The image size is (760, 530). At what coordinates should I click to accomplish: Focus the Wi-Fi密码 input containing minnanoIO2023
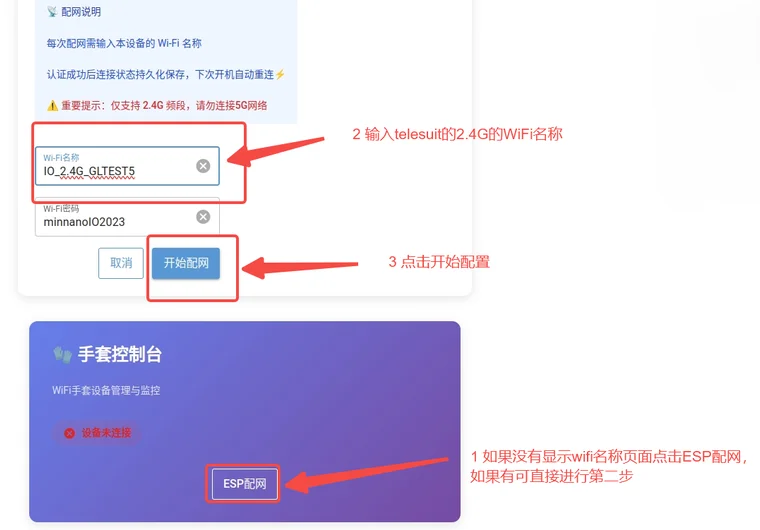click(127, 217)
